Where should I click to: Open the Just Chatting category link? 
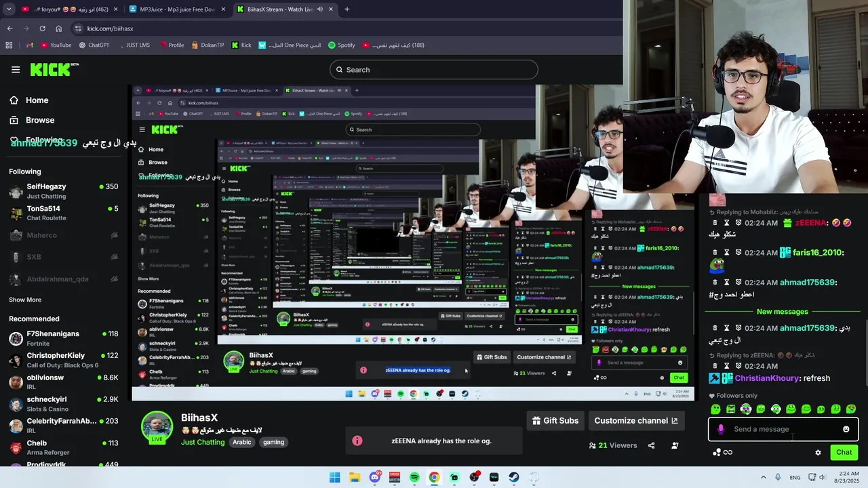click(x=203, y=442)
